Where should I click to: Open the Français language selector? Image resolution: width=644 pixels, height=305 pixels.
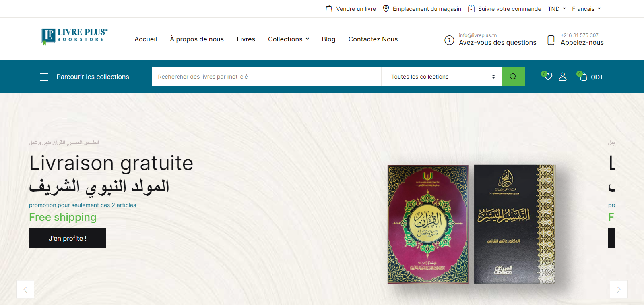[586, 9]
